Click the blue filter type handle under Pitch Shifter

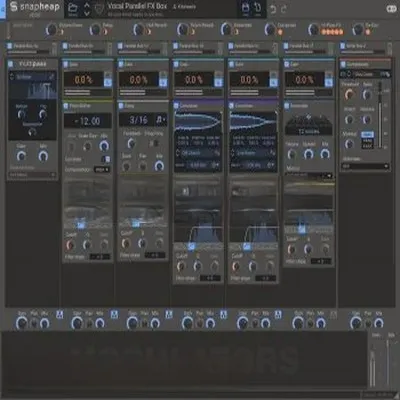[x=81, y=225]
